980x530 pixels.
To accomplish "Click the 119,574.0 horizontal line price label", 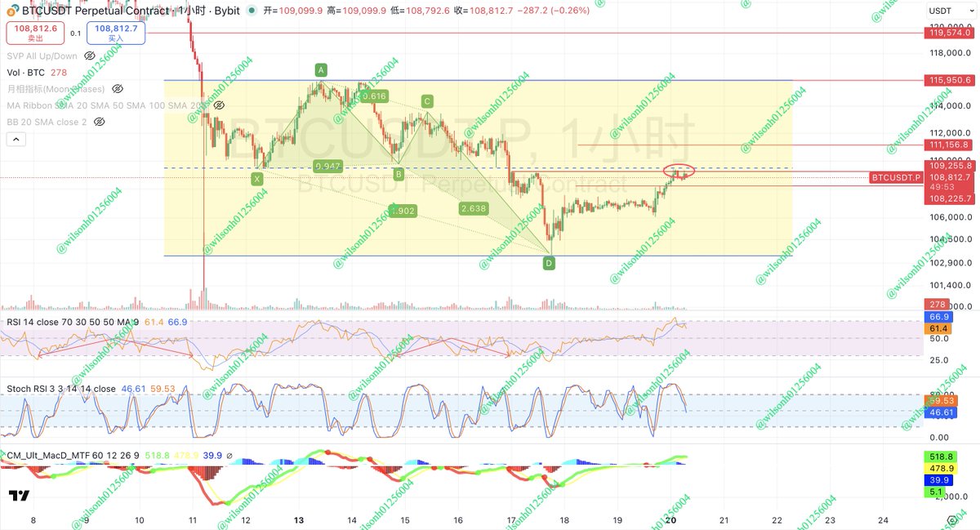I will 950,33.
